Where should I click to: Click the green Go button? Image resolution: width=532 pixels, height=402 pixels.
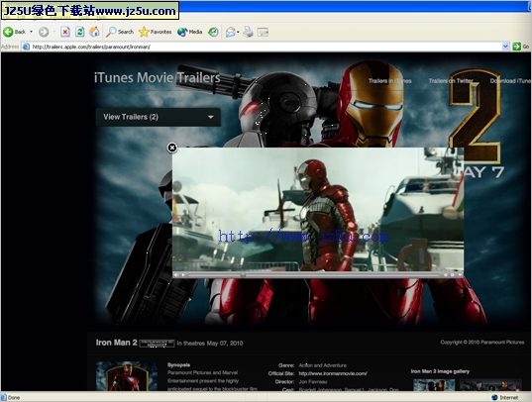[521, 47]
